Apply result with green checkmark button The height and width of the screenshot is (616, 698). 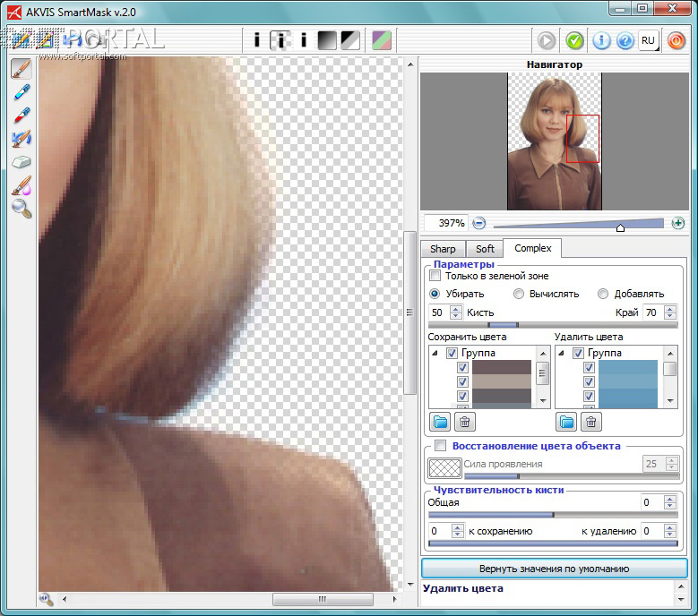(574, 40)
